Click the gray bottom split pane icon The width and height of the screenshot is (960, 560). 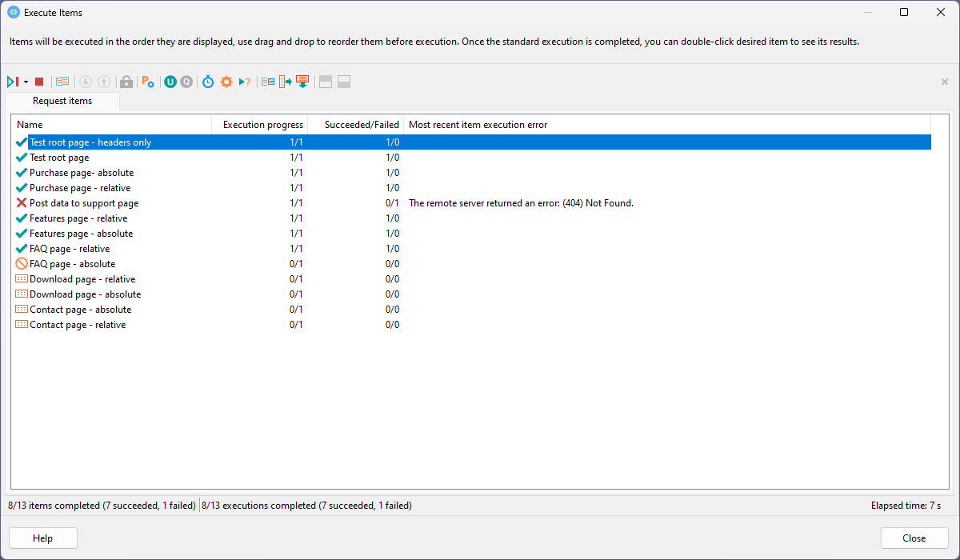(x=344, y=82)
